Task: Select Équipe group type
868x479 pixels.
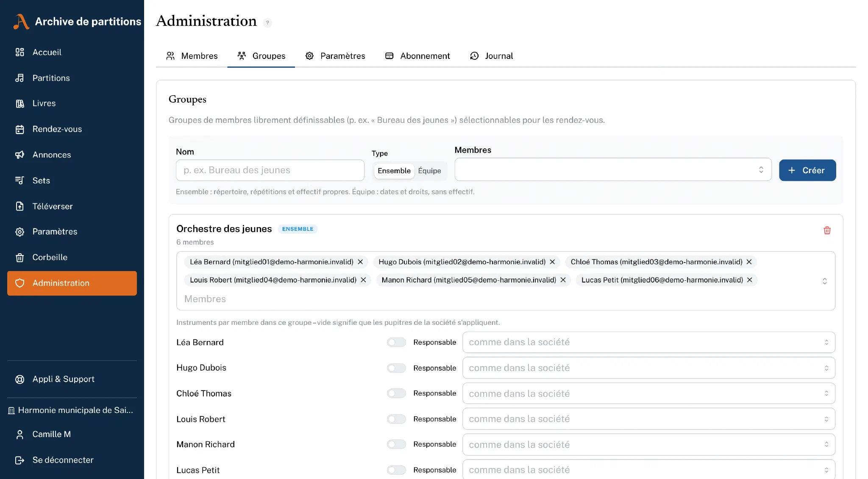Action: tap(429, 171)
